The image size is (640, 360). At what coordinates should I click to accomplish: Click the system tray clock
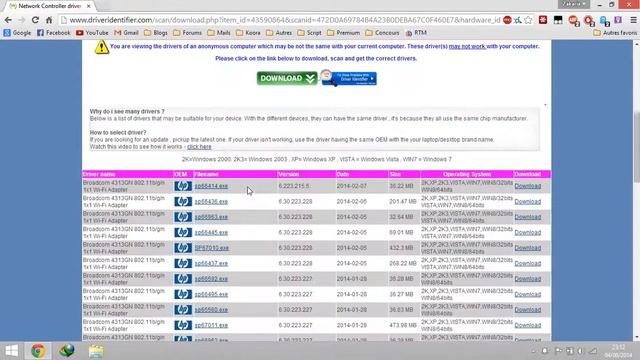click(619, 351)
